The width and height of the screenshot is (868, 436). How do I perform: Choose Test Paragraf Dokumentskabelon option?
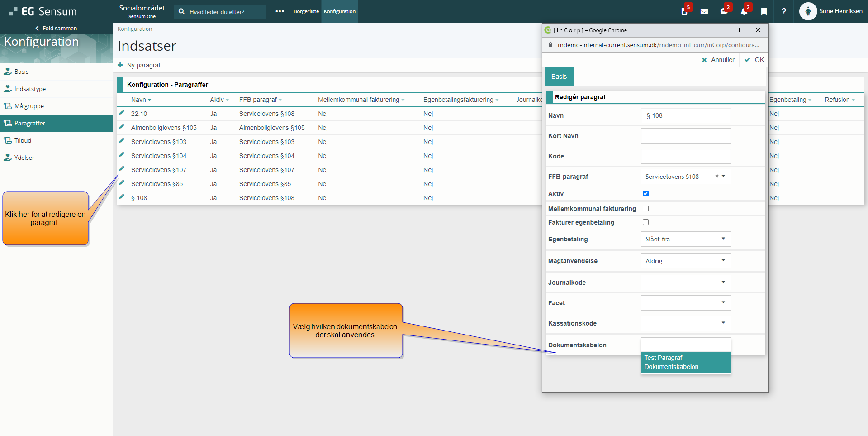coord(686,362)
